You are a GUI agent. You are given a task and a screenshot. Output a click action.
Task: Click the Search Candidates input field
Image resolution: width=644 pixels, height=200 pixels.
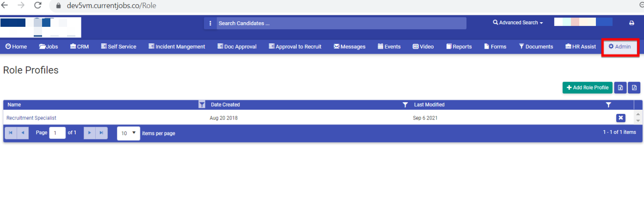341,23
